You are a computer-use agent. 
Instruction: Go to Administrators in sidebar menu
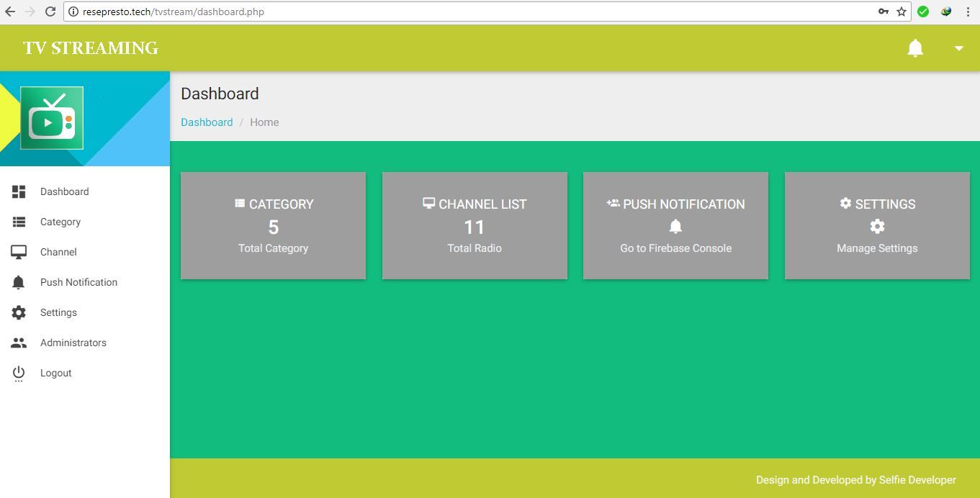coord(73,343)
